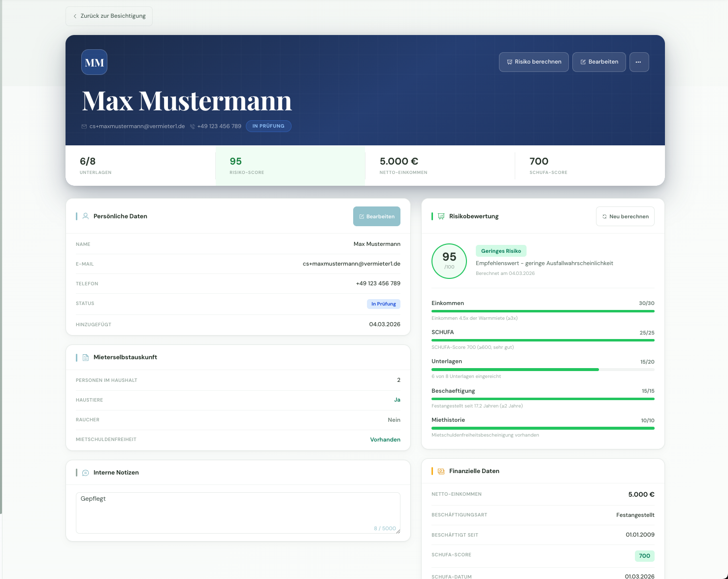
Task: Click the phone icon beside header number
Action: click(193, 127)
